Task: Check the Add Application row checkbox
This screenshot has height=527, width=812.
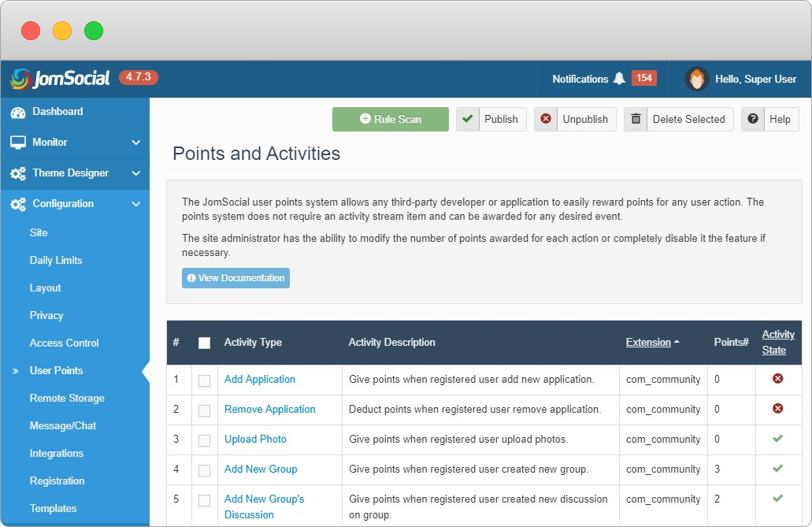Action: 205,380
